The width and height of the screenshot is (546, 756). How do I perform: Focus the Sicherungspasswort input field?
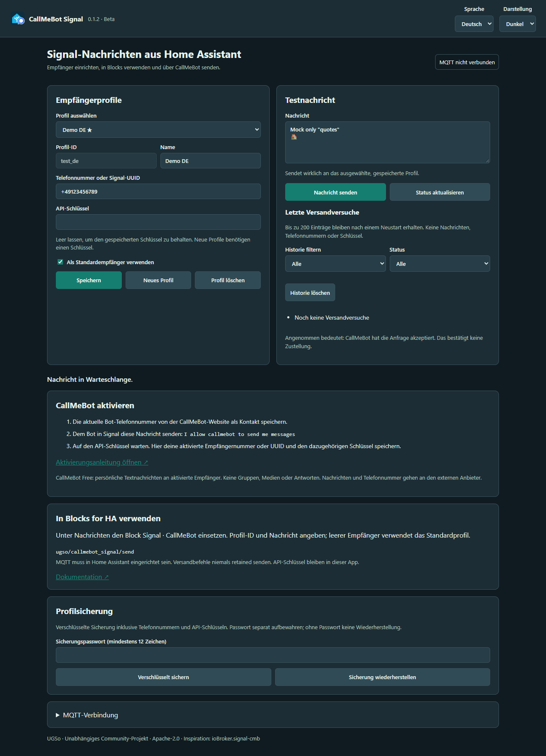[273, 655]
